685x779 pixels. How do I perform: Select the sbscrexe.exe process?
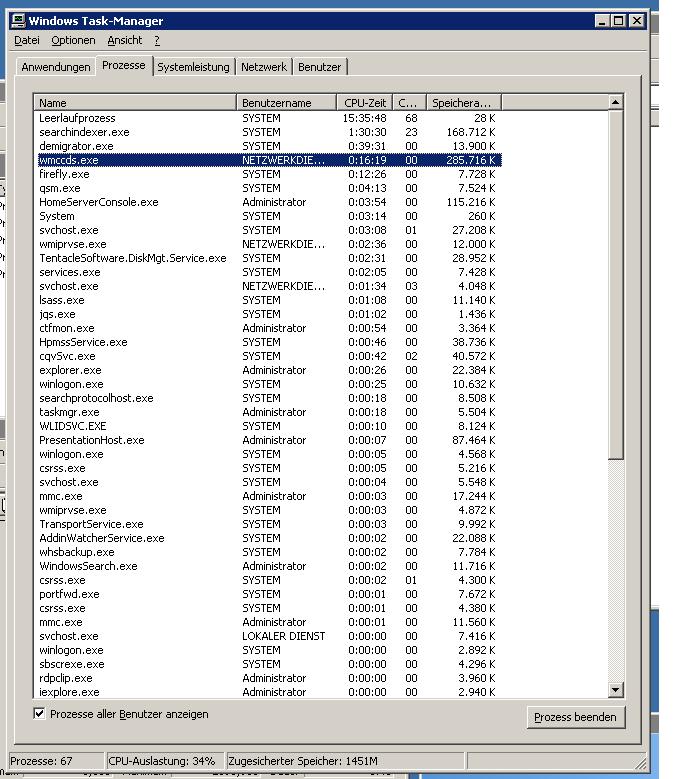[269, 664]
